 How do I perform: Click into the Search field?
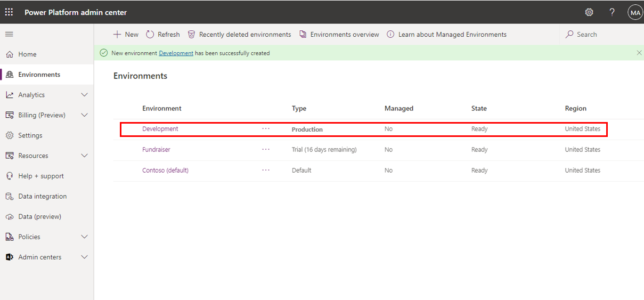coord(601,34)
